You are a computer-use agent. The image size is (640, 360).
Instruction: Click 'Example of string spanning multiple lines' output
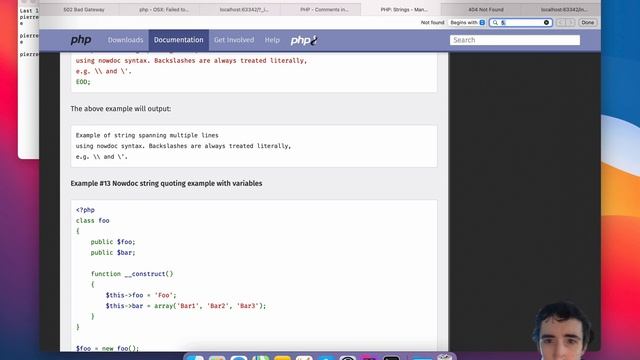click(147, 135)
